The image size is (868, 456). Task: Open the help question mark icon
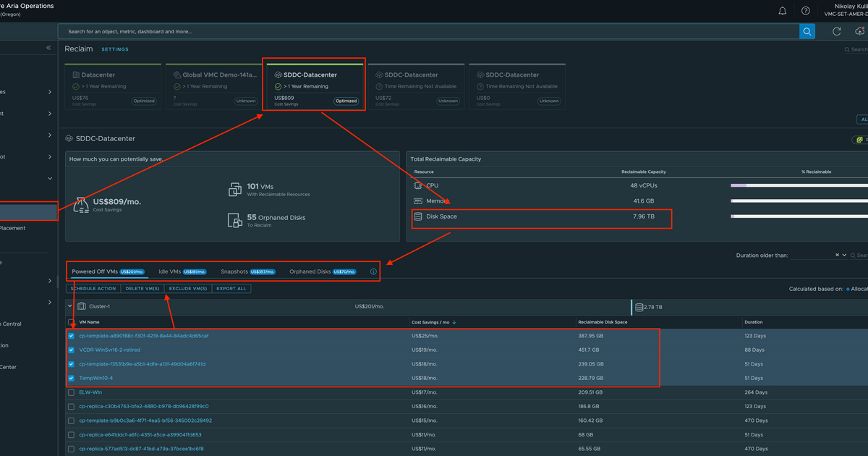point(805,10)
